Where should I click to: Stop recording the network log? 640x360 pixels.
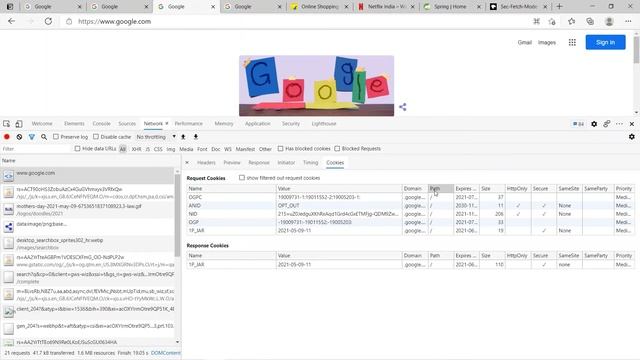point(7,137)
